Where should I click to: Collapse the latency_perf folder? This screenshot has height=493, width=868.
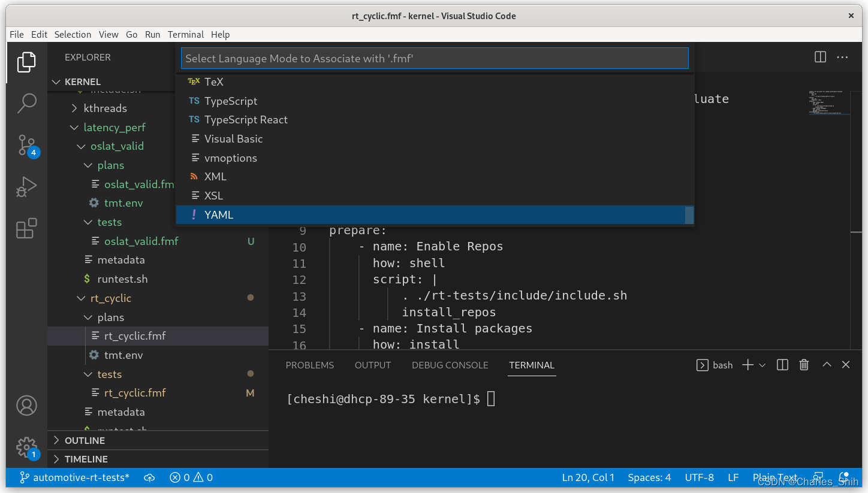(74, 127)
